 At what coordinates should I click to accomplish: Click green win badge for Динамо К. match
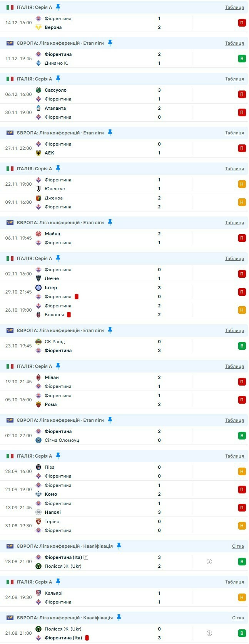pyautogui.click(x=242, y=59)
